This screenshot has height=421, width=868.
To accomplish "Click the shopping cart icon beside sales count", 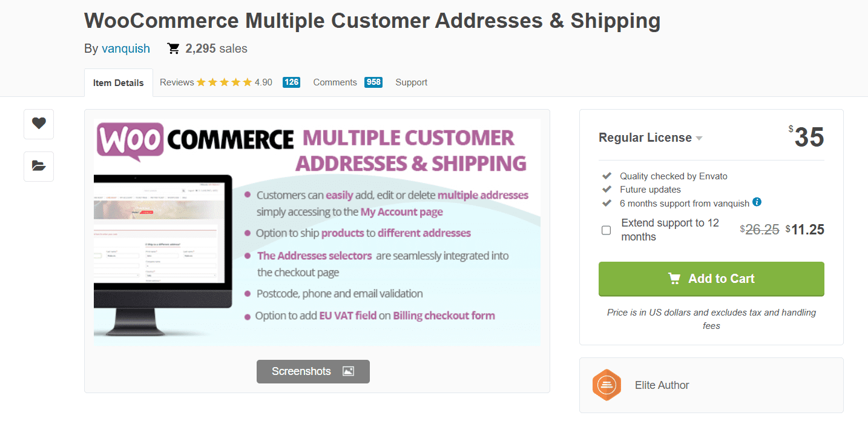I will tap(173, 48).
